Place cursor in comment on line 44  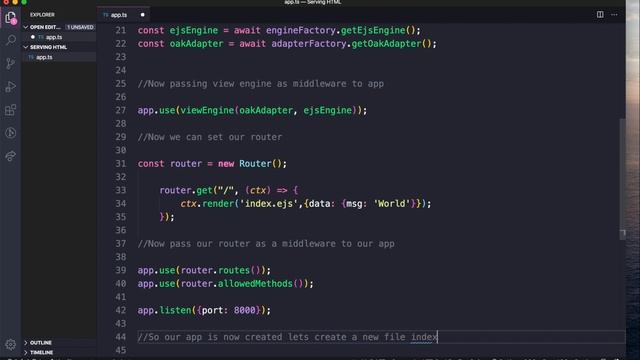click(287, 337)
